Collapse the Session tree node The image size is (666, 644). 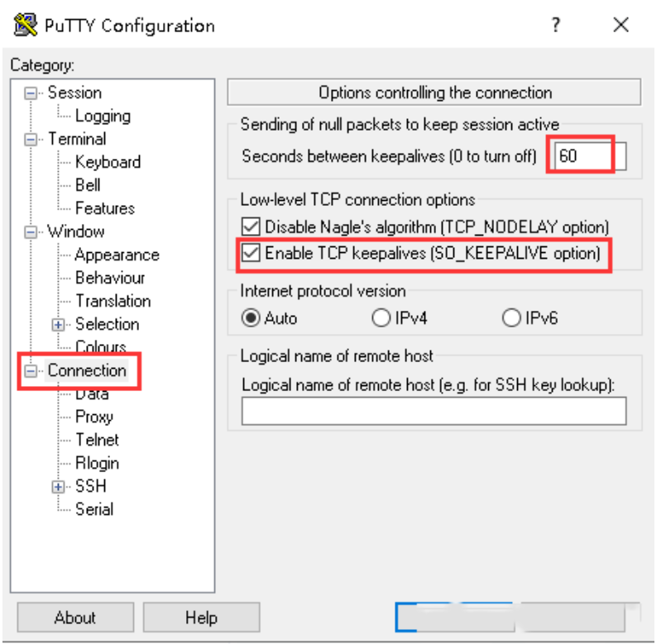click(x=31, y=93)
